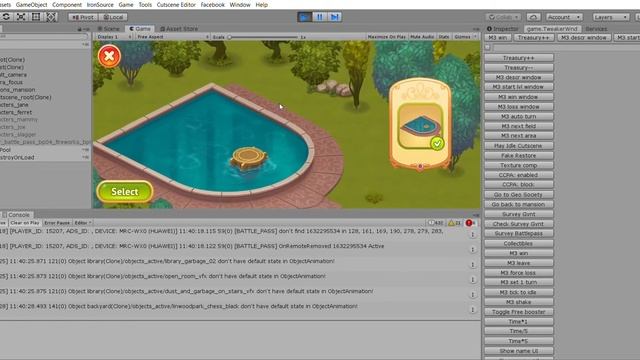The height and width of the screenshot is (360, 640).
Task: Toggle warning count filter in Console
Action: tap(455, 223)
